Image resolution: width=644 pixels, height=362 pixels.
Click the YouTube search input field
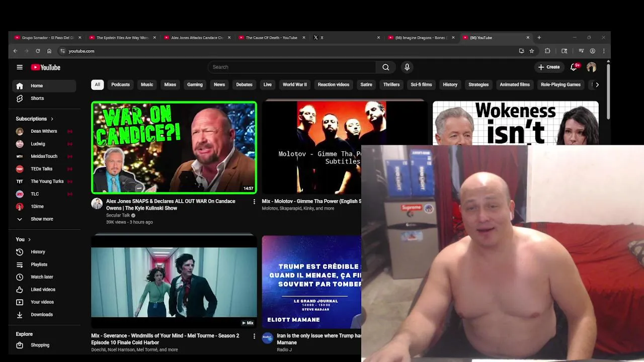coord(292,67)
